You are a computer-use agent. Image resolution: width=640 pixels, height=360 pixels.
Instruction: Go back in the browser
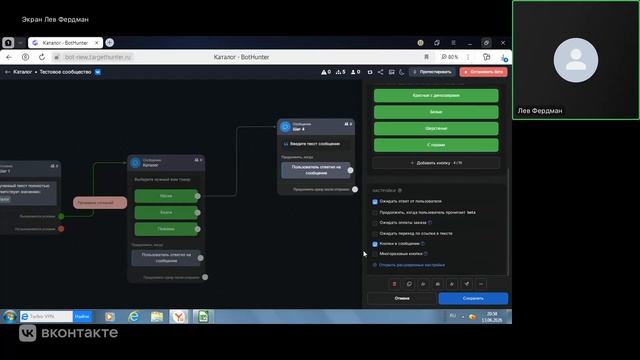[x=9, y=57]
